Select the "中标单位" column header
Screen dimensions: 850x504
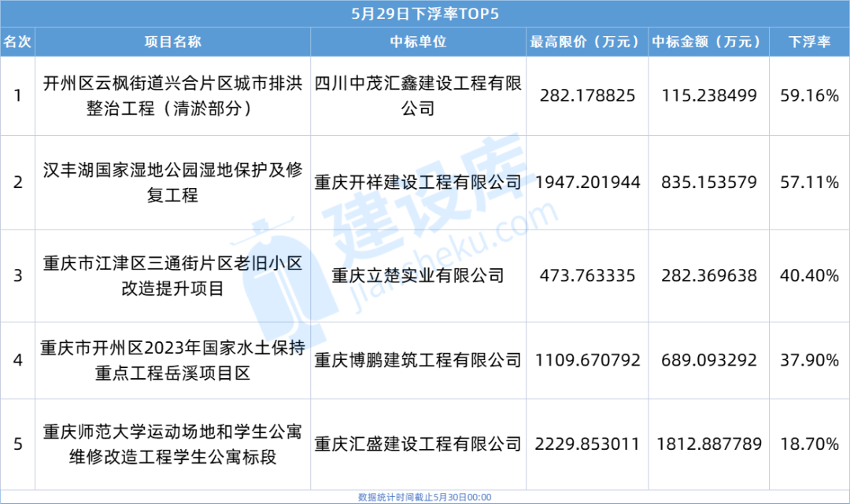click(418, 42)
